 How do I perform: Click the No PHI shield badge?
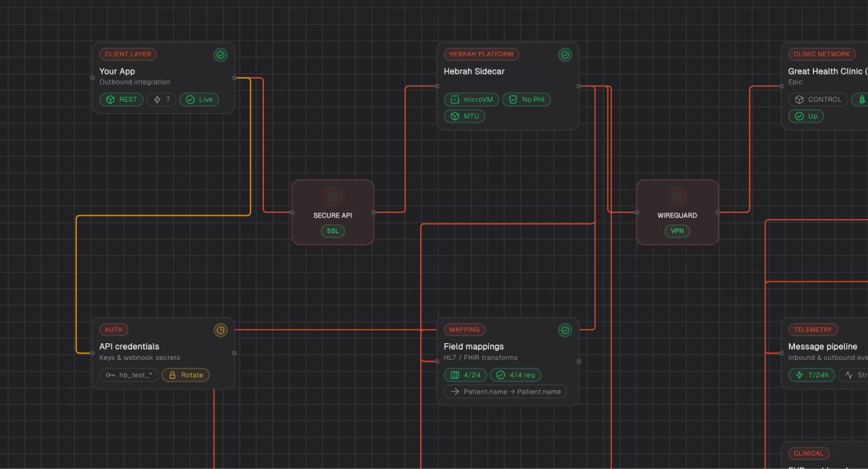[x=527, y=100]
